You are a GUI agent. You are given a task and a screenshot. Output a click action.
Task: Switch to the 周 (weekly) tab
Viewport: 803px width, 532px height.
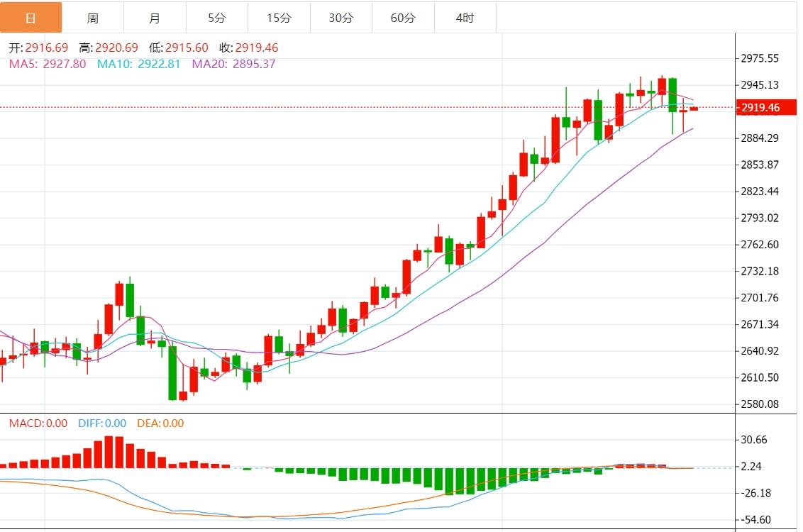click(93, 18)
